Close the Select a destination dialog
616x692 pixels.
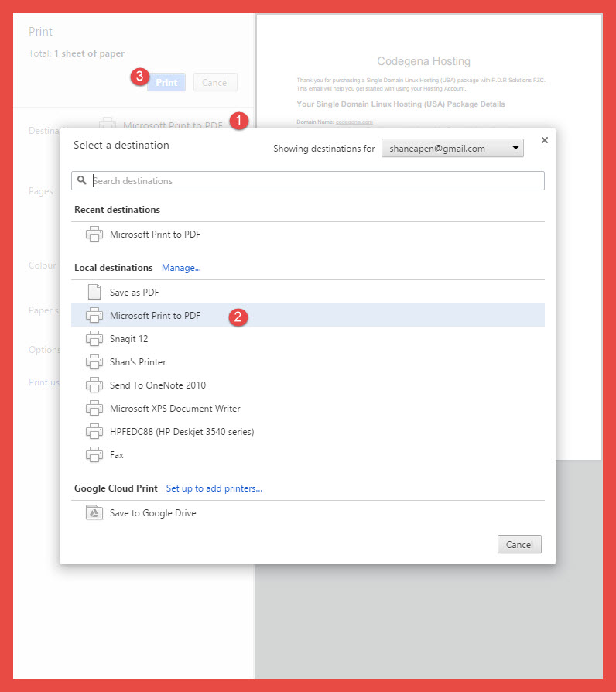click(x=545, y=140)
